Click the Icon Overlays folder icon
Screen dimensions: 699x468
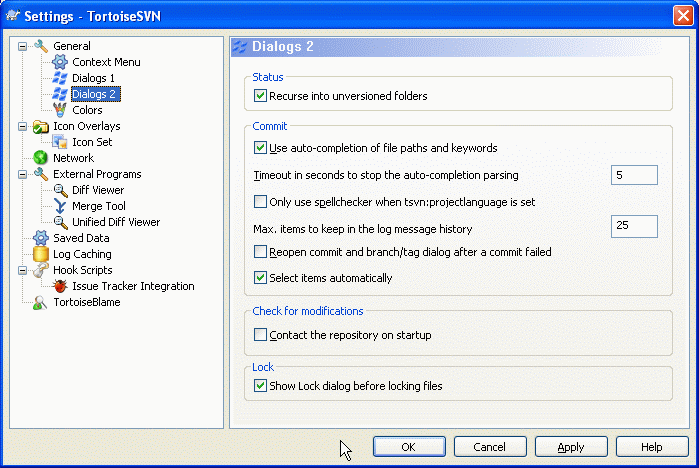(41, 126)
